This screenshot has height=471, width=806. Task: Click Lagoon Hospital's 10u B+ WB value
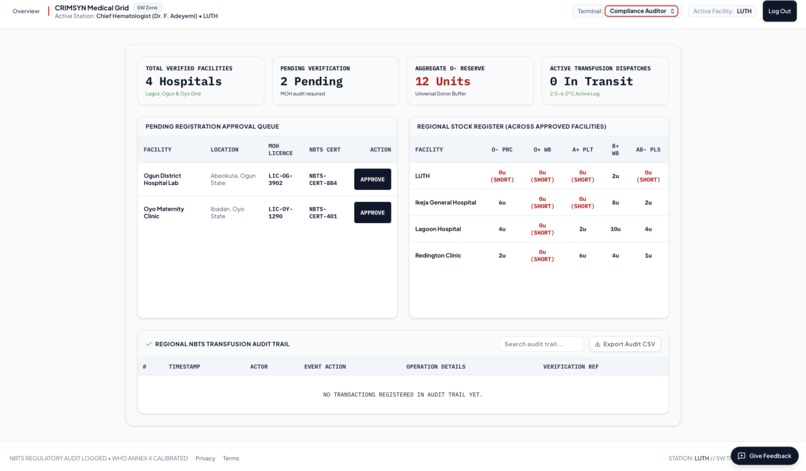(x=615, y=229)
